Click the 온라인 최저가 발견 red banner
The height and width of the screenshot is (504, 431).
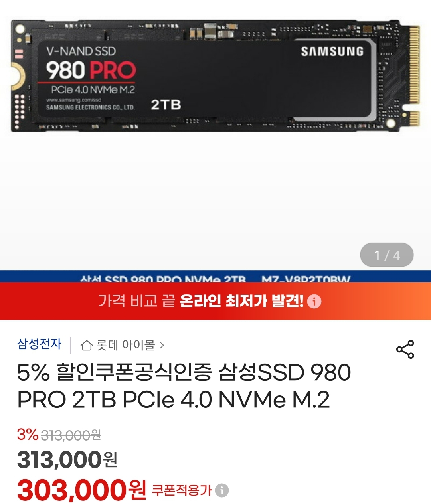215,301
